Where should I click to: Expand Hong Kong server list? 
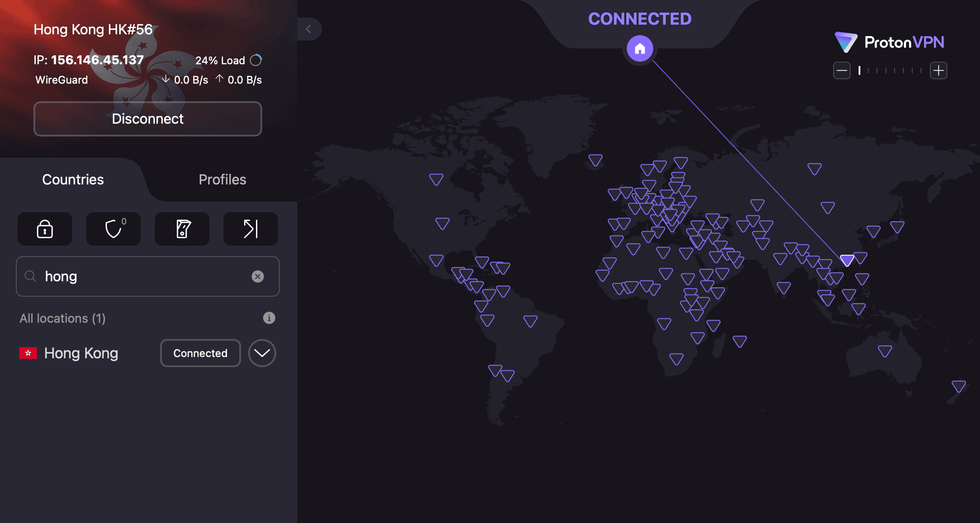(262, 353)
